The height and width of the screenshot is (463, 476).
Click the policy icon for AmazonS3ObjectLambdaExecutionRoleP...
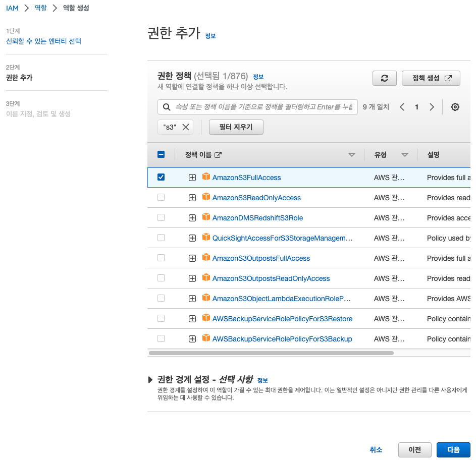coord(206,298)
